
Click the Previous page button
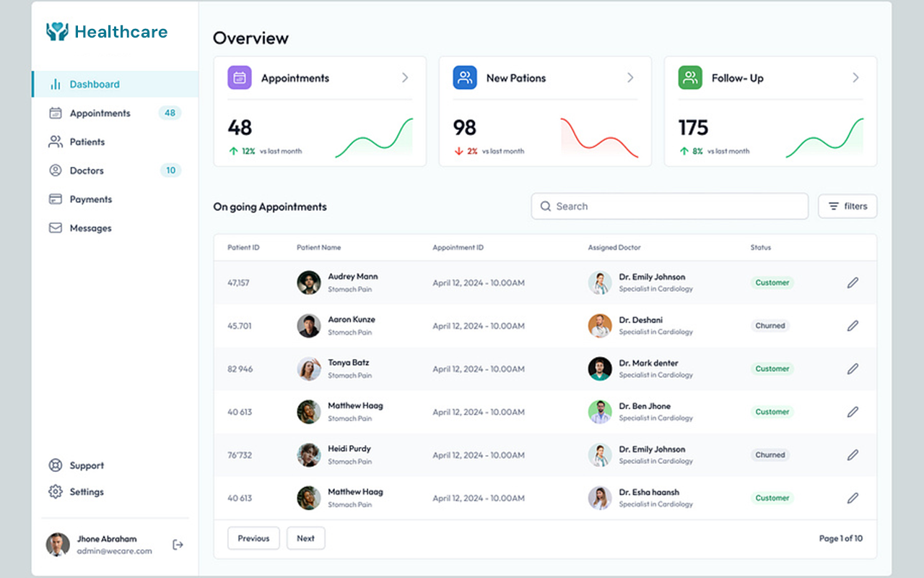(x=253, y=538)
